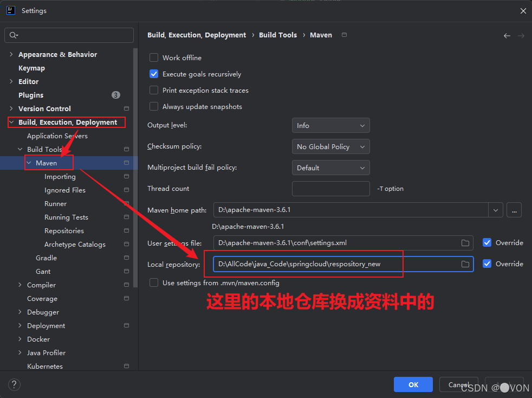This screenshot has height=398, width=532.
Task: Click project icon next to Deployment
Action: [x=127, y=325]
